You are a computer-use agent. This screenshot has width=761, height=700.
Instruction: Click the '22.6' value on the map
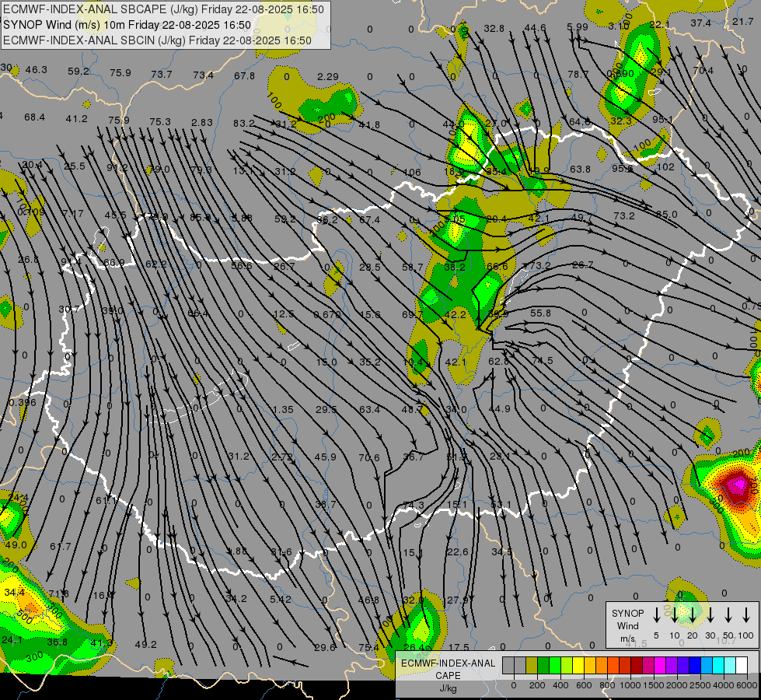458,552
